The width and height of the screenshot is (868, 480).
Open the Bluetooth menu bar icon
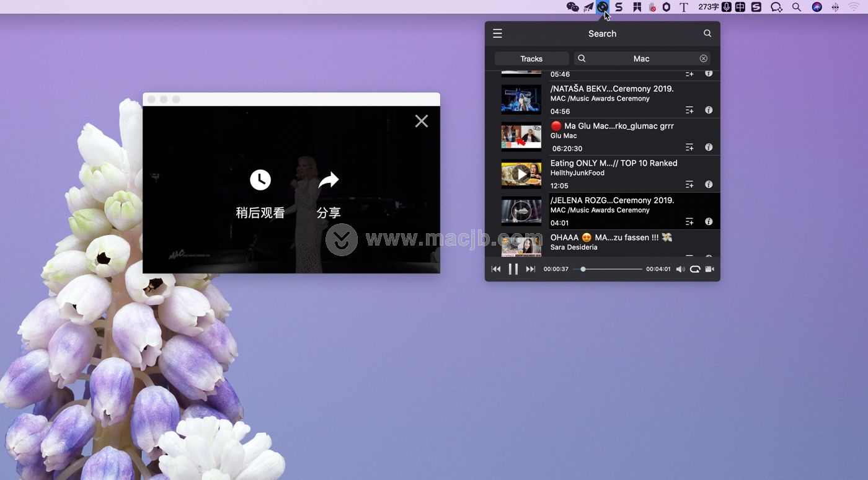835,7
